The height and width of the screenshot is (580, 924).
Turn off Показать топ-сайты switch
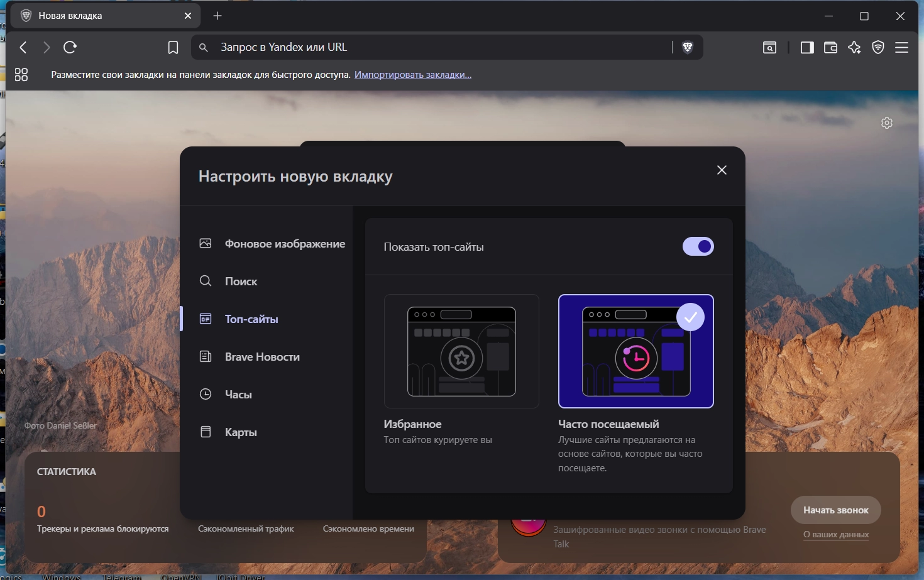698,246
